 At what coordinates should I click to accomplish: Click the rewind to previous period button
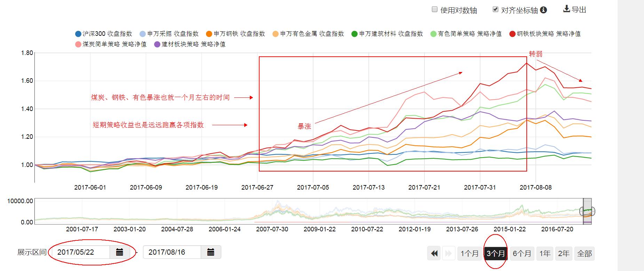435,254
